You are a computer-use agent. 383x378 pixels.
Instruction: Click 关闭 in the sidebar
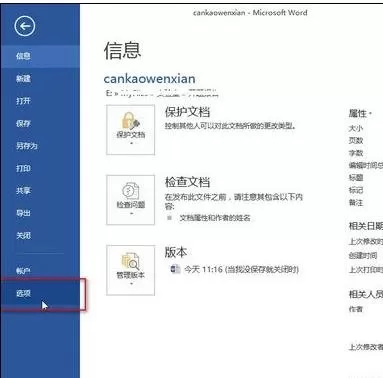tap(40, 236)
